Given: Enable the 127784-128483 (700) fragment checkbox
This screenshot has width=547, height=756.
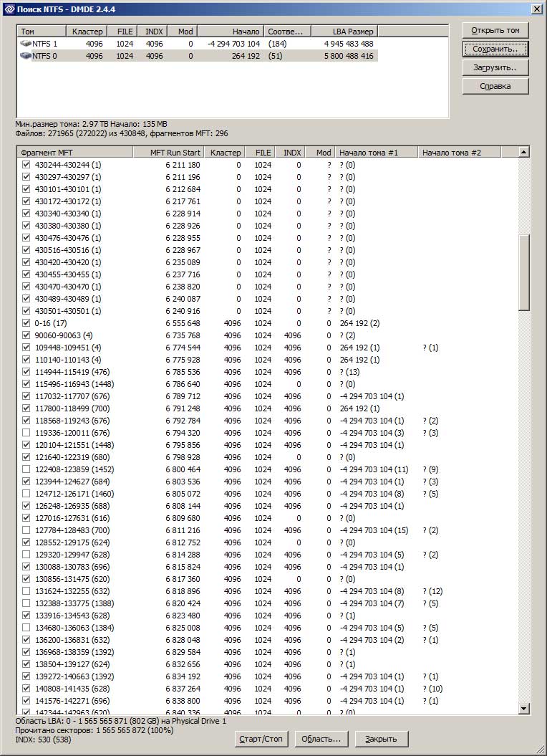Looking at the screenshot, I should coord(26,530).
